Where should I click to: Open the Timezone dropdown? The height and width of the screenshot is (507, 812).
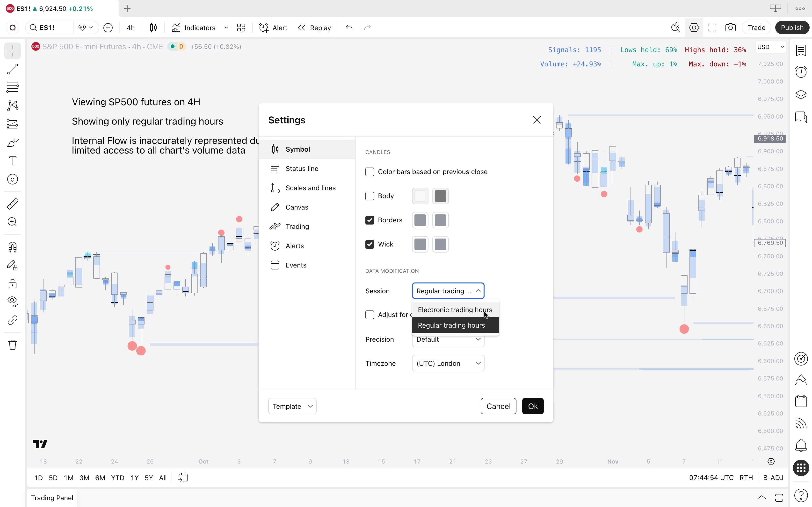click(x=448, y=363)
